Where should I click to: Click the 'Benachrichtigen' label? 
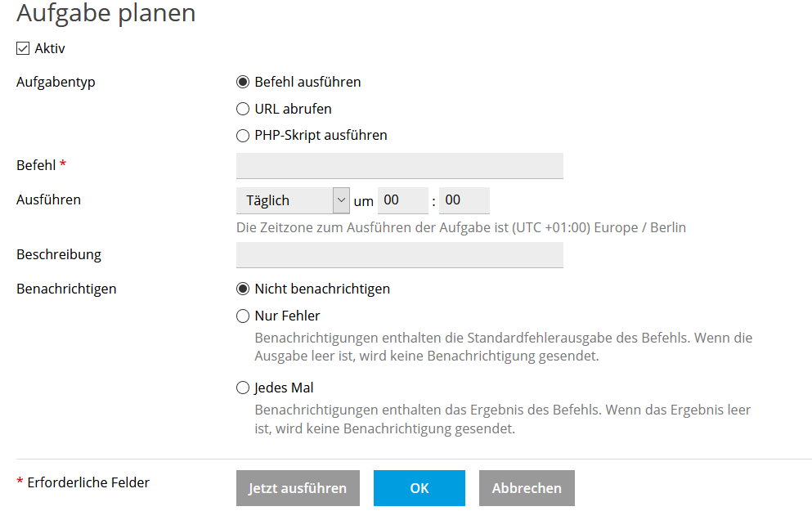[66, 289]
